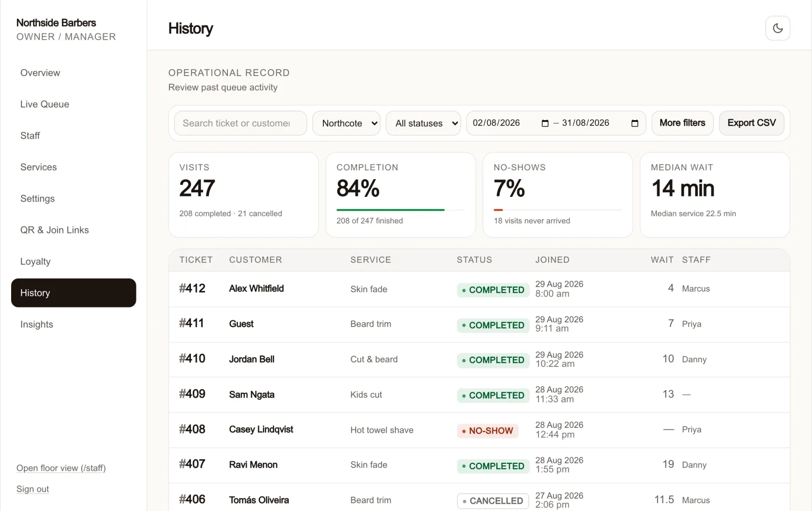Select the History sidebar item
812x511 pixels.
pos(74,293)
